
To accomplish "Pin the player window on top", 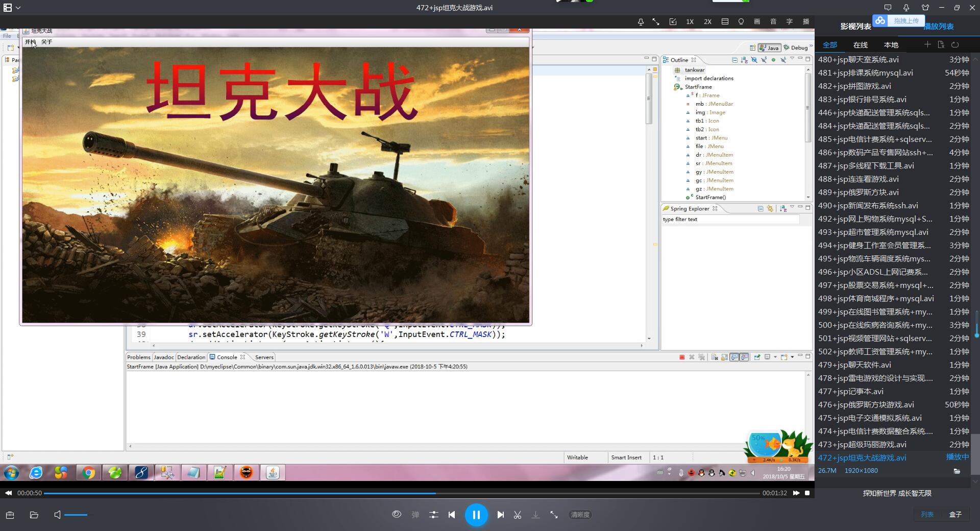I will coord(641,21).
